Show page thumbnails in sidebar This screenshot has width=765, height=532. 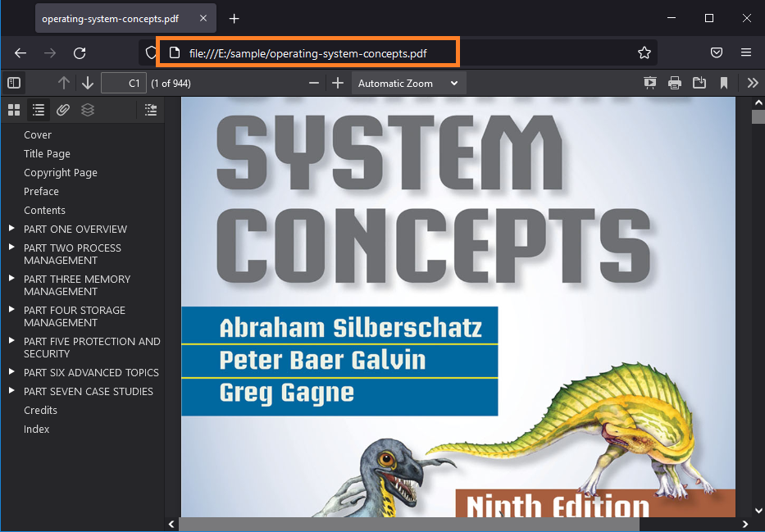(14, 110)
